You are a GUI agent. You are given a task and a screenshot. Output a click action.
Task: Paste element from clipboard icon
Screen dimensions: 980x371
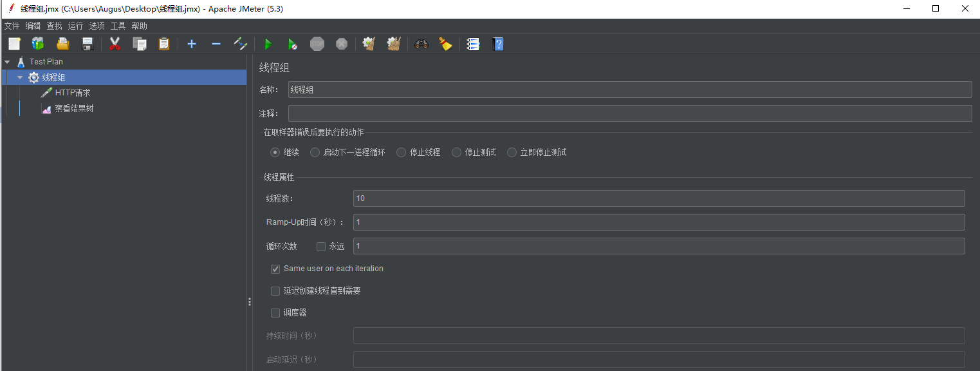click(164, 44)
